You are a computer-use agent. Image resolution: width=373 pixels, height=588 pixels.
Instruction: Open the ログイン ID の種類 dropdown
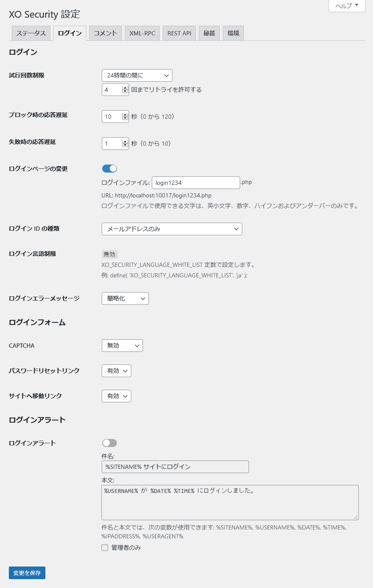(x=172, y=229)
